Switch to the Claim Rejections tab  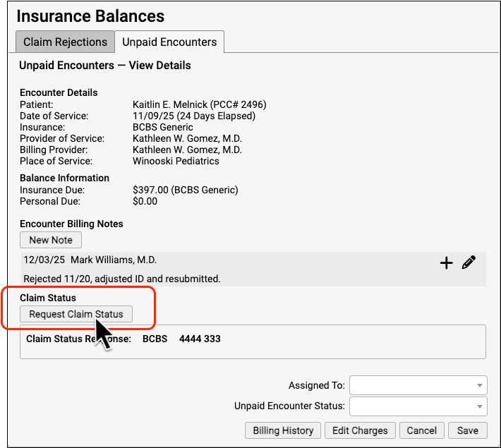point(65,42)
